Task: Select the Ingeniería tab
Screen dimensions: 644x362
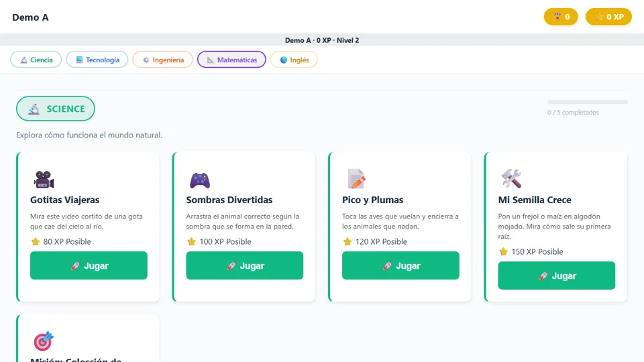Action: [162, 60]
